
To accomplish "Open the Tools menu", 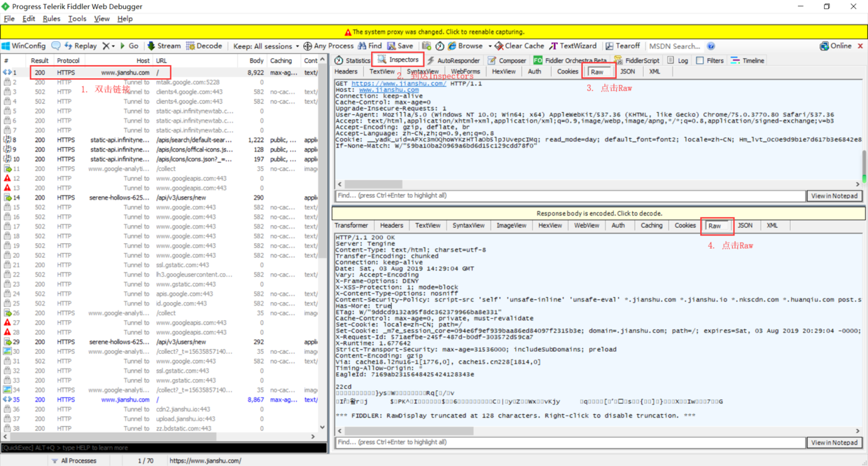I will pos(77,19).
